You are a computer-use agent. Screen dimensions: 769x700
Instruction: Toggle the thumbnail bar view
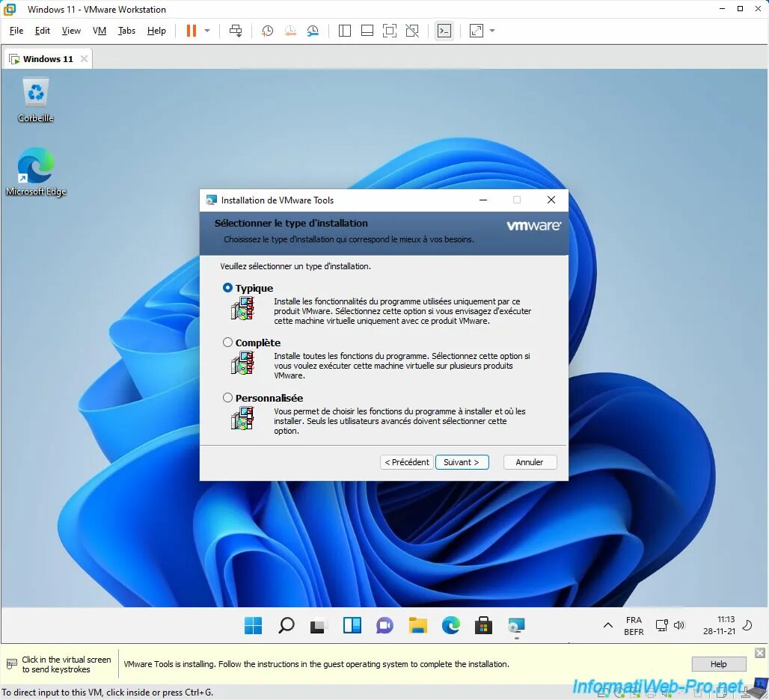click(x=367, y=31)
